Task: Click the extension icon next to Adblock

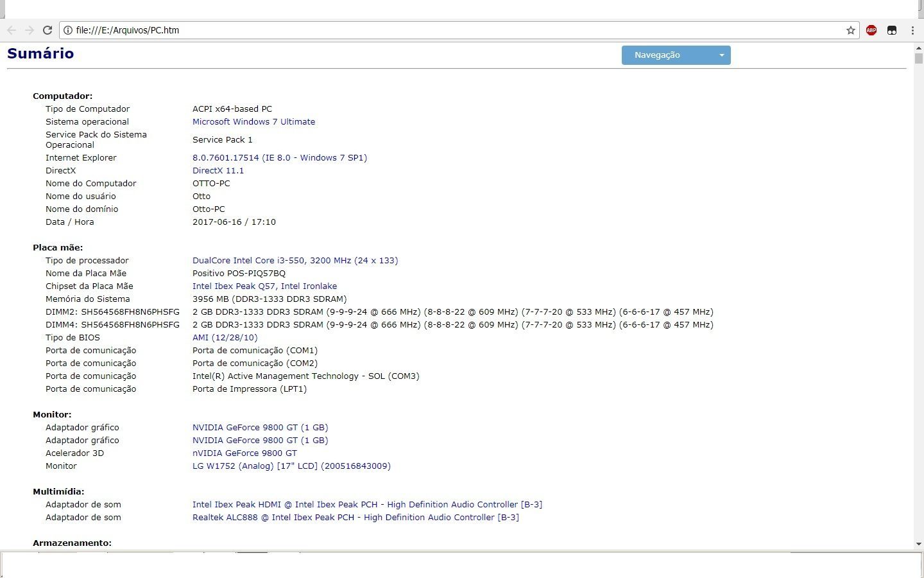Action: 892,30
